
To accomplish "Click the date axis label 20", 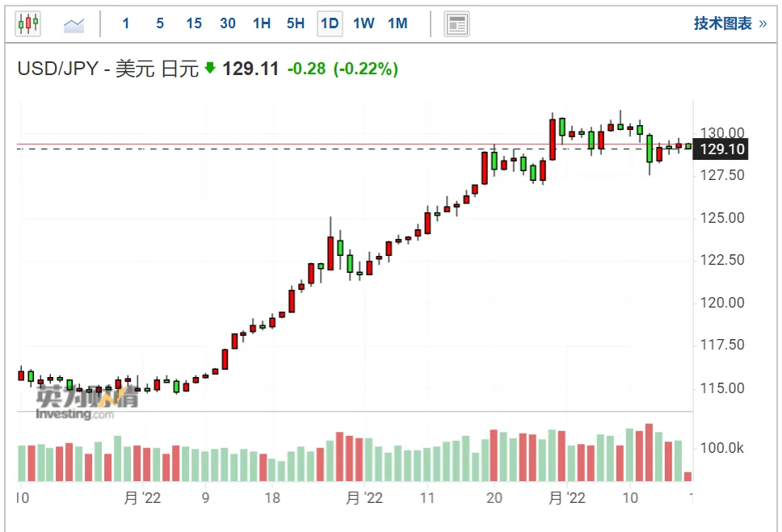I will point(494,497).
